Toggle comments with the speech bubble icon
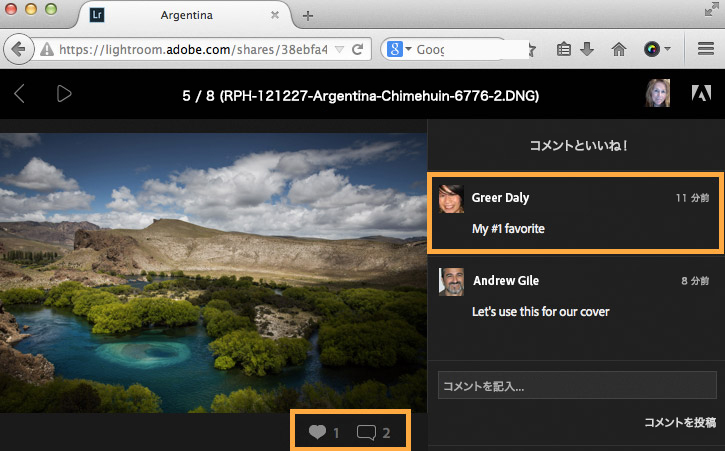The height and width of the screenshot is (451, 725). point(366,432)
